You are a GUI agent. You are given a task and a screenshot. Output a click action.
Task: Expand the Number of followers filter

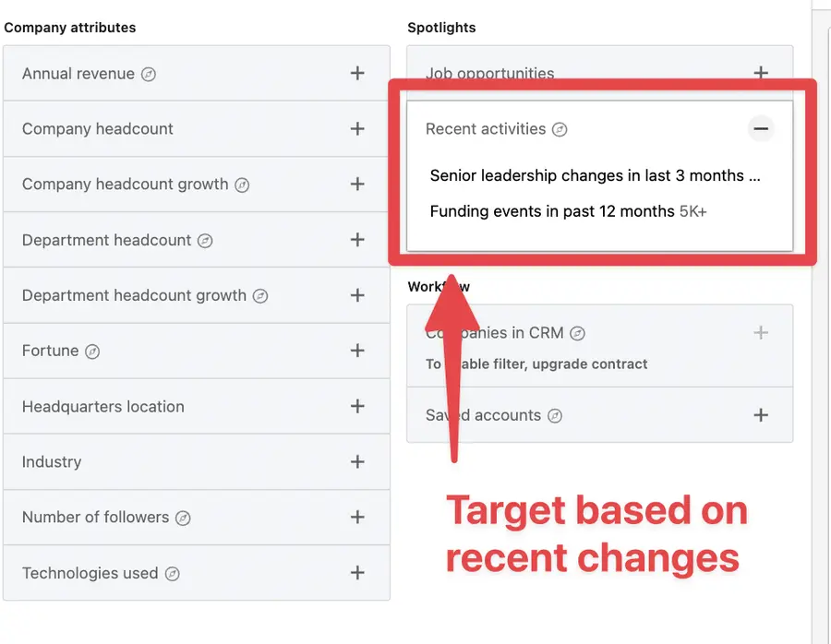pyautogui.click(x=357, y=517)
